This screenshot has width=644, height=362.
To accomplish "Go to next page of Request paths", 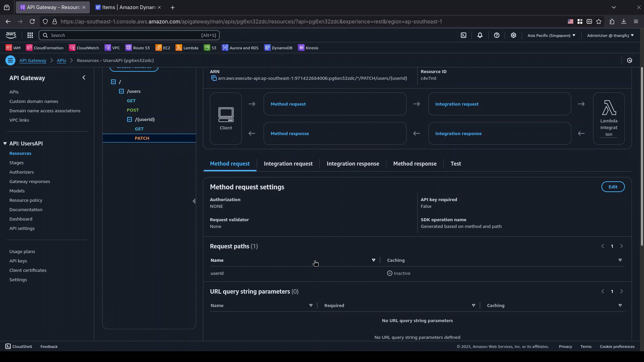I will point(622,246).
